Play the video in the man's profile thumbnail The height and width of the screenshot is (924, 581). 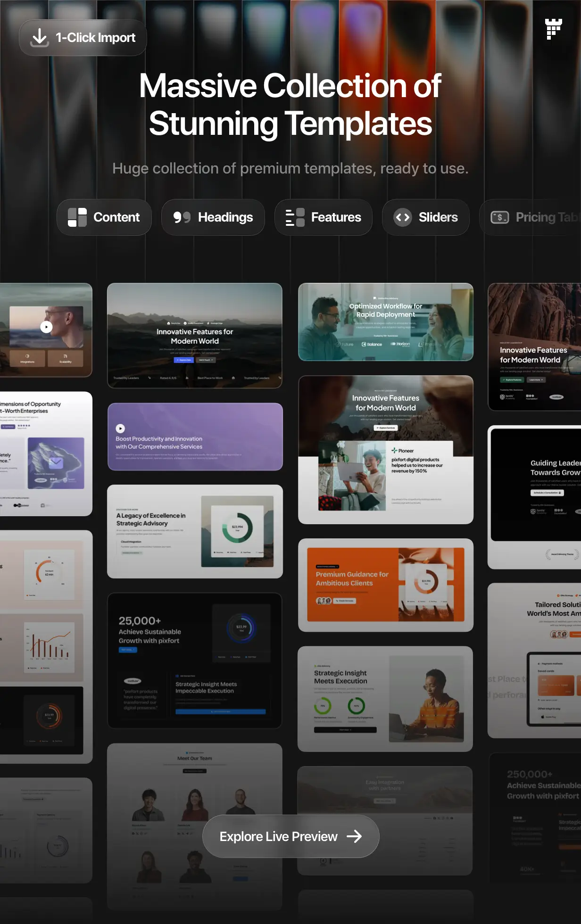pos(46,327)
